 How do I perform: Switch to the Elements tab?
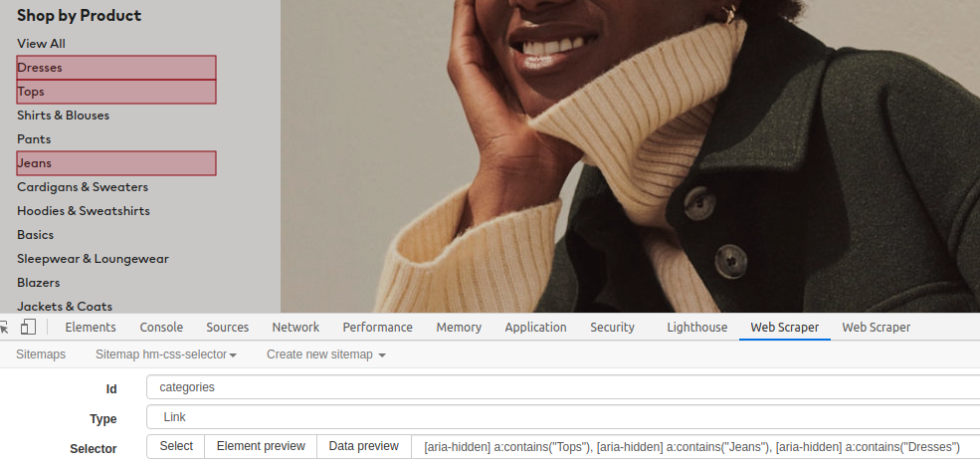[x=91, y=328]
